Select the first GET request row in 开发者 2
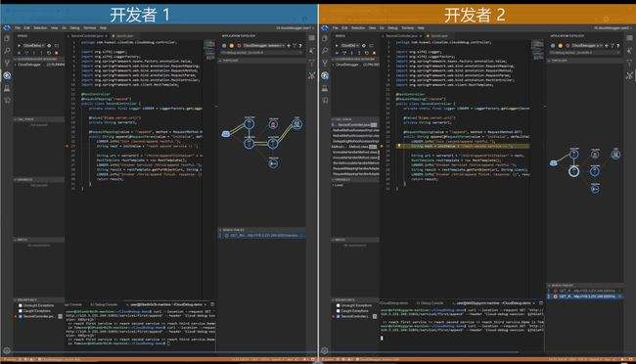This screenshot has width=636, height=364. [x=585, y=291]
